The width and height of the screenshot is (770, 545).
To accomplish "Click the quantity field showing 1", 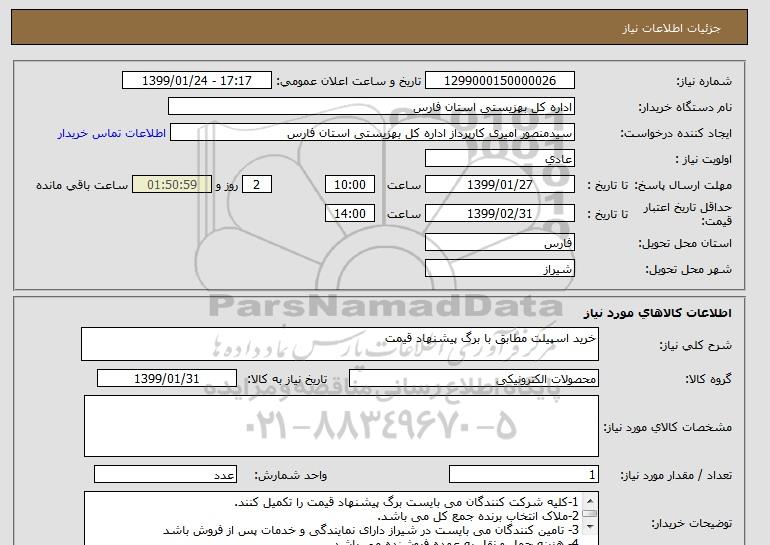I will pyautogui.click(x=523, y=475).
